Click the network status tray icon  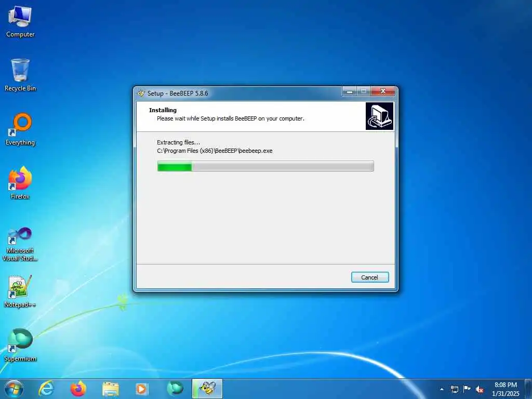455,389
